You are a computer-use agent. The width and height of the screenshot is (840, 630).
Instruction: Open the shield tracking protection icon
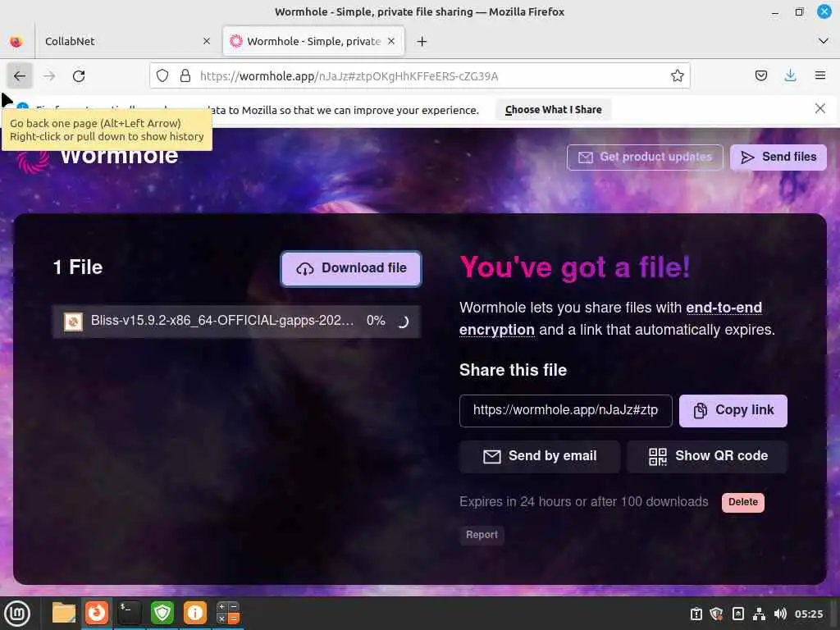pyautogui.click(x=162, y=76)
